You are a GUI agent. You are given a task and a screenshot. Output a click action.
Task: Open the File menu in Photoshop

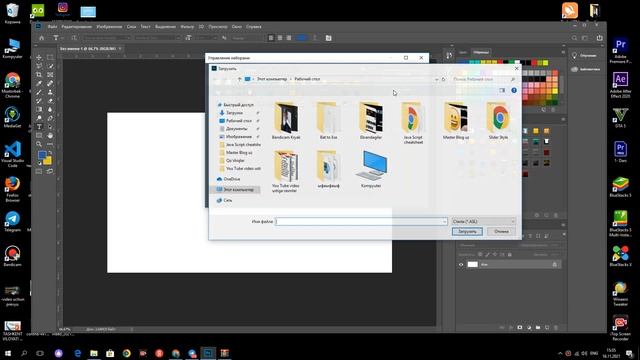click(x=52, y=27)
